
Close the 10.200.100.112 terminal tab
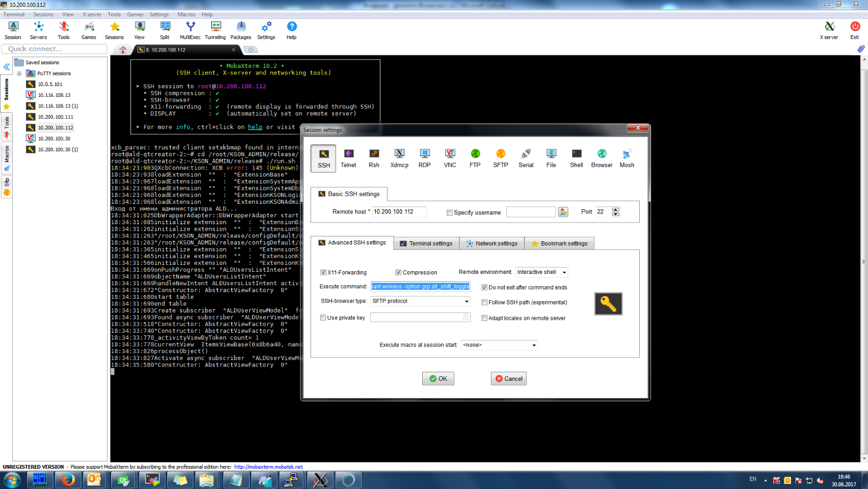click(234, 50)
